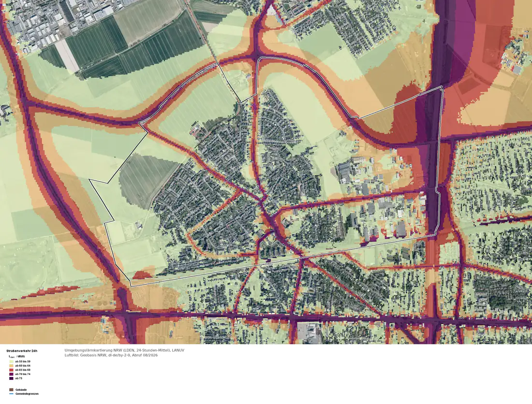
Task: Click the blue Gemeindegrenzen line symbol
Action: coord(11,394)
